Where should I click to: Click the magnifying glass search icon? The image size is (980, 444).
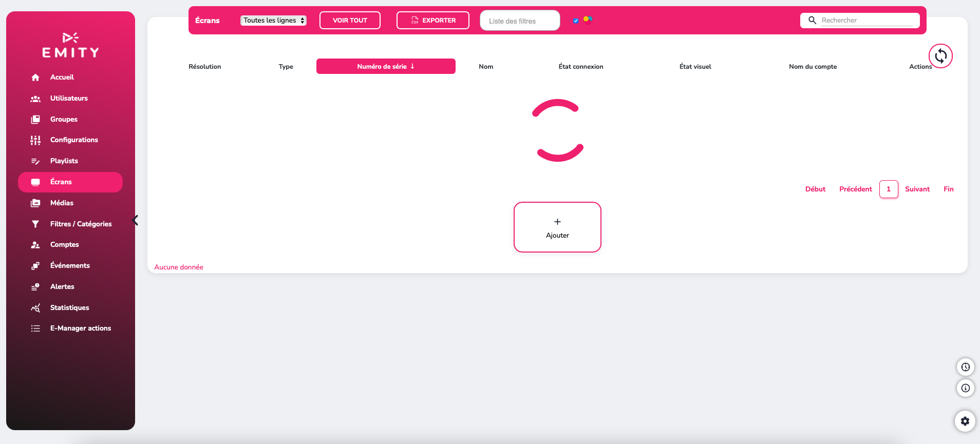813,21
